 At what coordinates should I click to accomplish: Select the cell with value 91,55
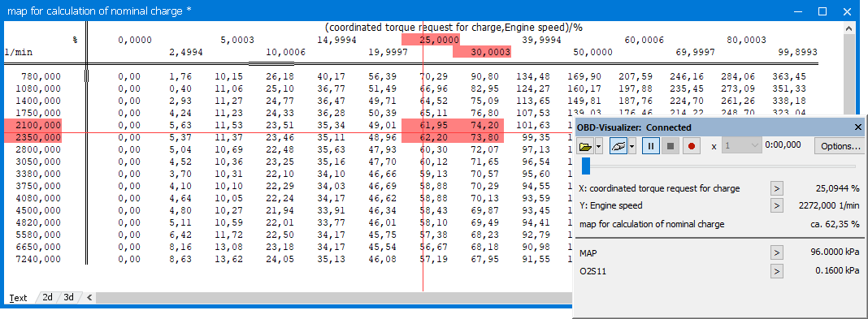click(536, 259)
